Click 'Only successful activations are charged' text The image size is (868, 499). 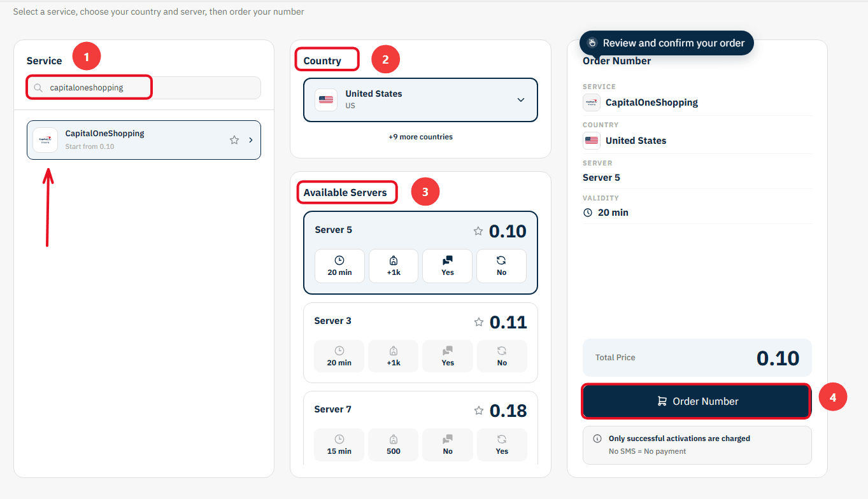pyautogui.click(x=679, y=439)
